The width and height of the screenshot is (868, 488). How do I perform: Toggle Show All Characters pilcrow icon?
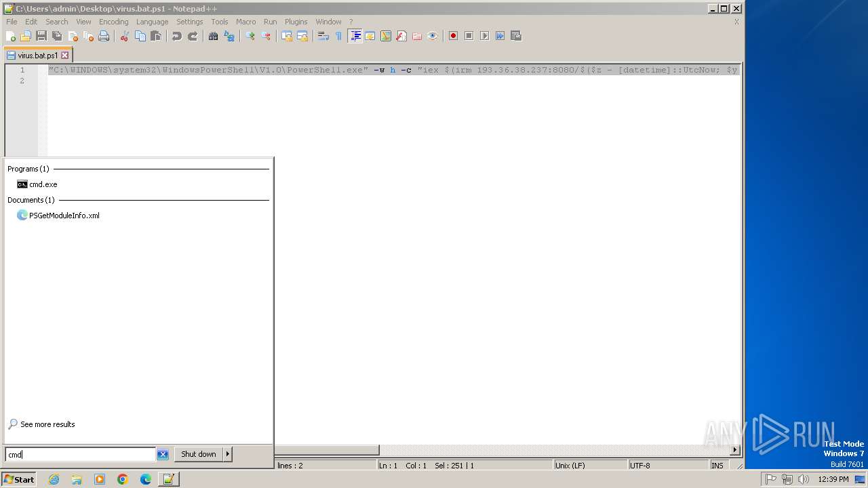coord(339,36)
